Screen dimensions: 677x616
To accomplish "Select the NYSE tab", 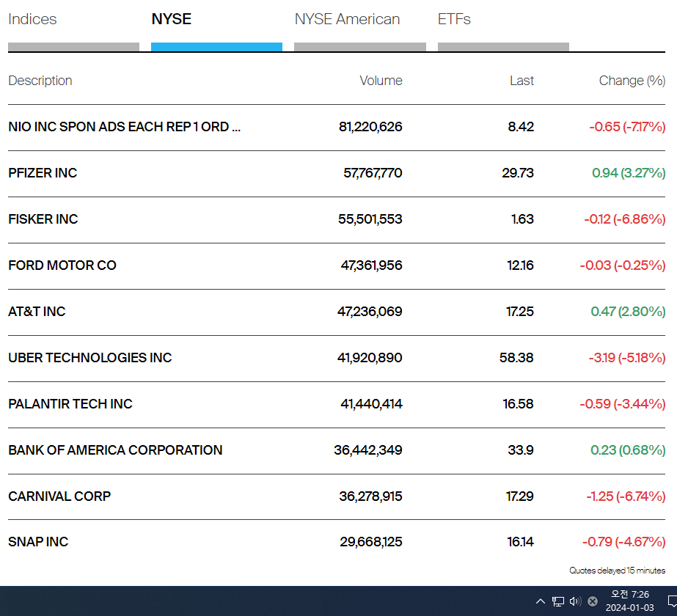I will point(172,19).
